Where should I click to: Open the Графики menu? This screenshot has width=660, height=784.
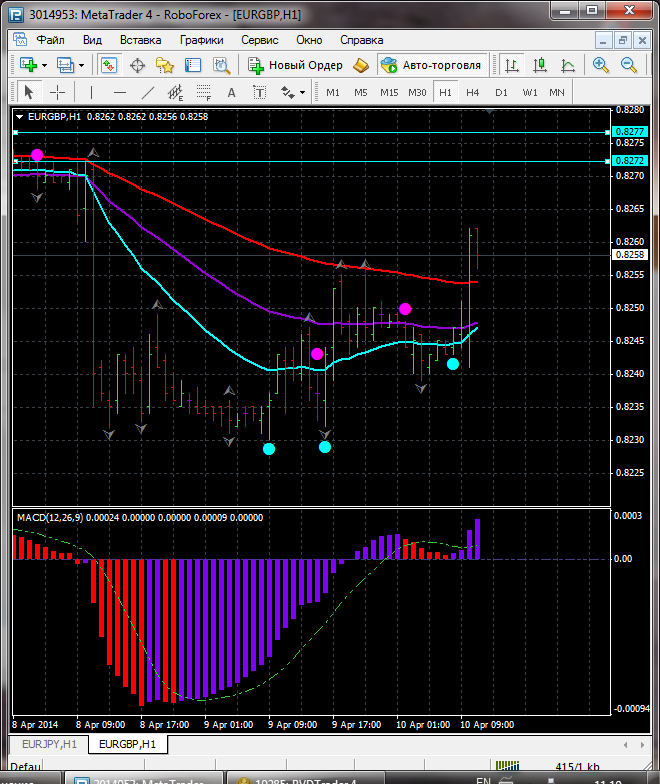point(201,40)
